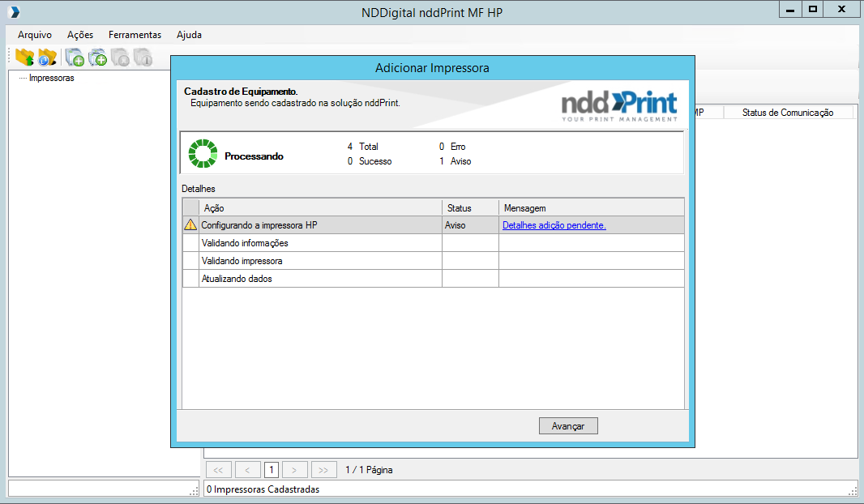Open the Arquivo menu
Image resolution: width=864 pixels, height=504 pixels.
[x=35, y=35]
